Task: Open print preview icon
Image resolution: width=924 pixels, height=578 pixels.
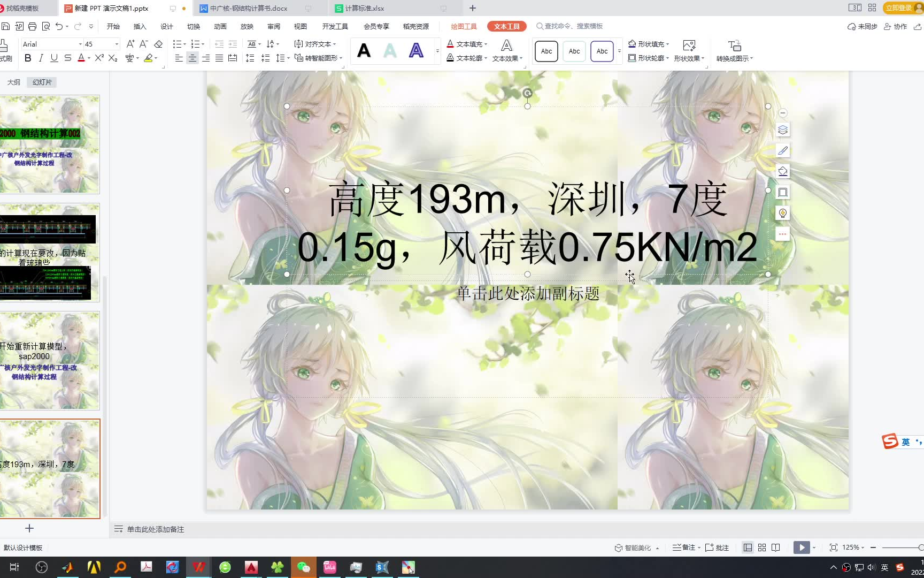Action: [x=45, y=26]
